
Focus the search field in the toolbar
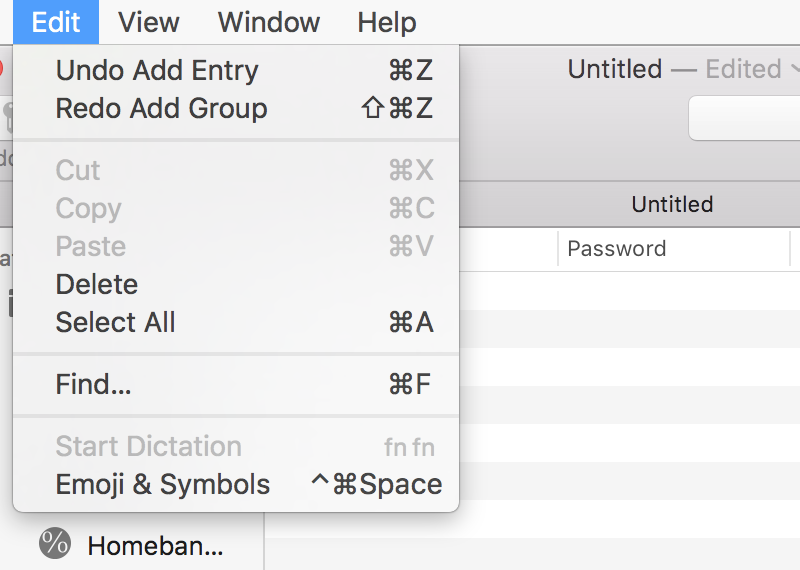744,118
